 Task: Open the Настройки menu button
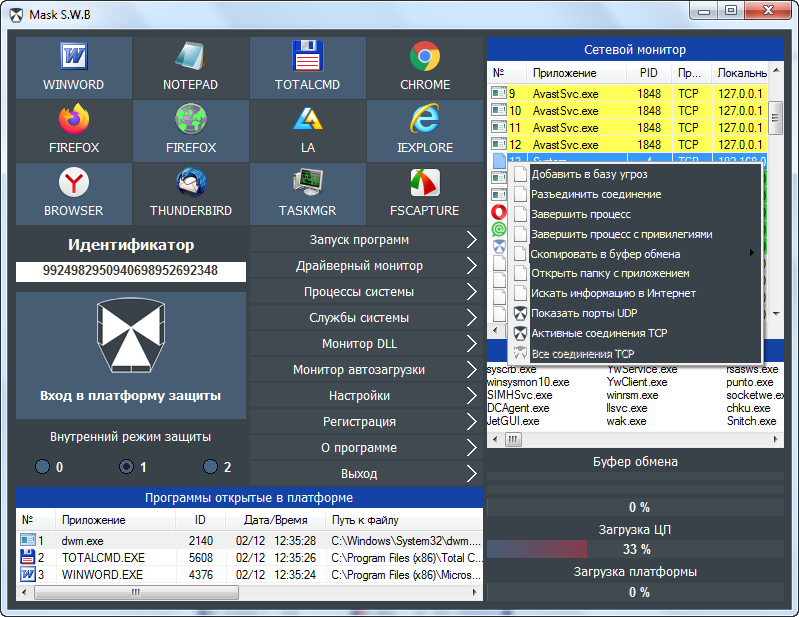[x=366, y=396]
